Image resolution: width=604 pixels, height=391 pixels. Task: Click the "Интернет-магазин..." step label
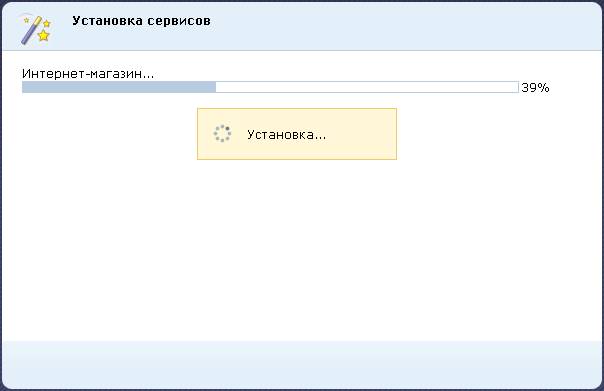pos(88,73)
